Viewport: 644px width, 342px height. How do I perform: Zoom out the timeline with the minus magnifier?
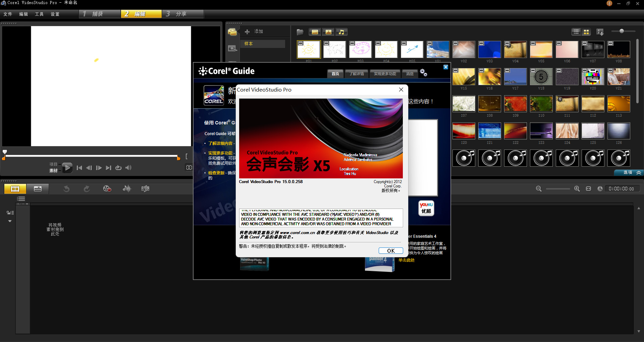tap(539, 189)
